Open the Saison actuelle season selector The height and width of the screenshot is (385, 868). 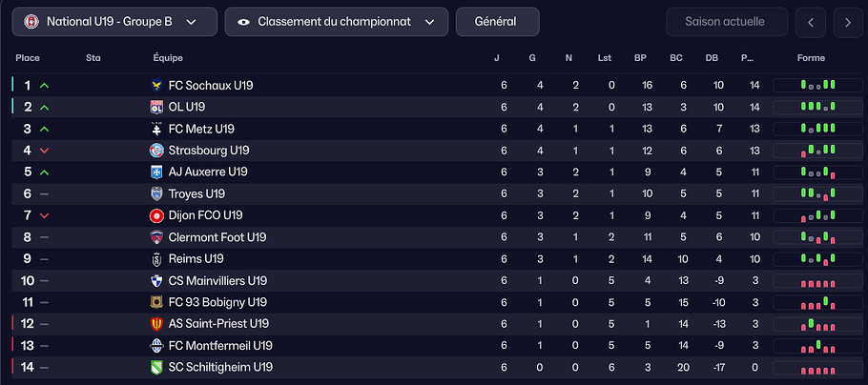(729, 21)
